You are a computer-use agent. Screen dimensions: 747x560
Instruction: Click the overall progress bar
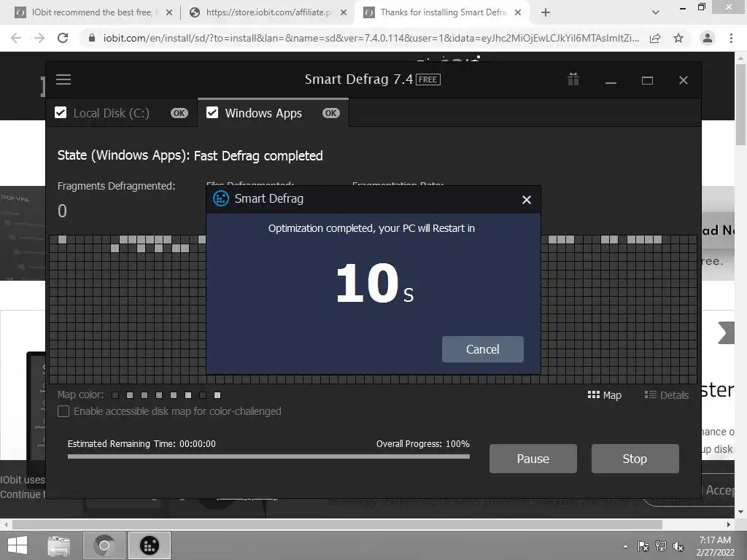(x=268, y=456)
